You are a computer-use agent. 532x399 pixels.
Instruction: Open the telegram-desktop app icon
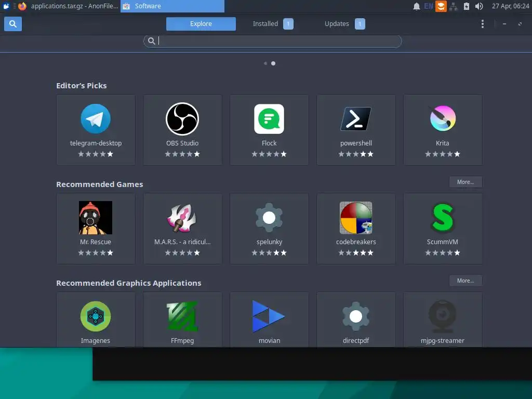[96, 119]
